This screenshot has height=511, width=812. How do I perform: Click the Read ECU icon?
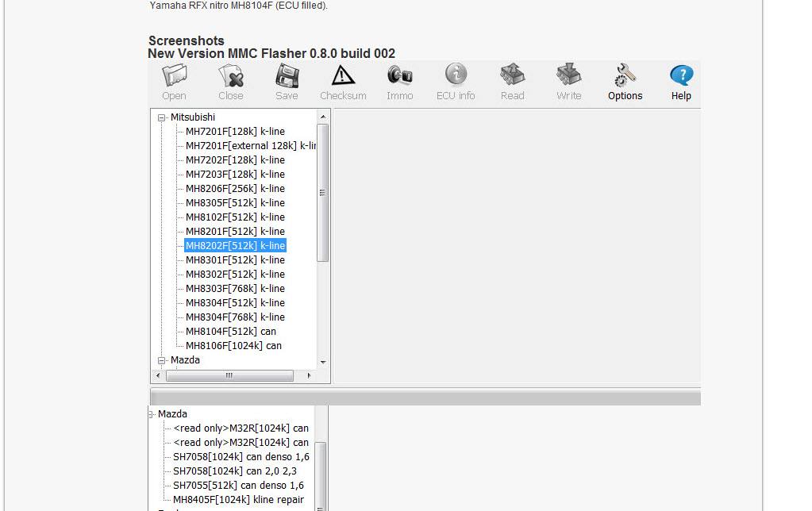coord(512,83)
